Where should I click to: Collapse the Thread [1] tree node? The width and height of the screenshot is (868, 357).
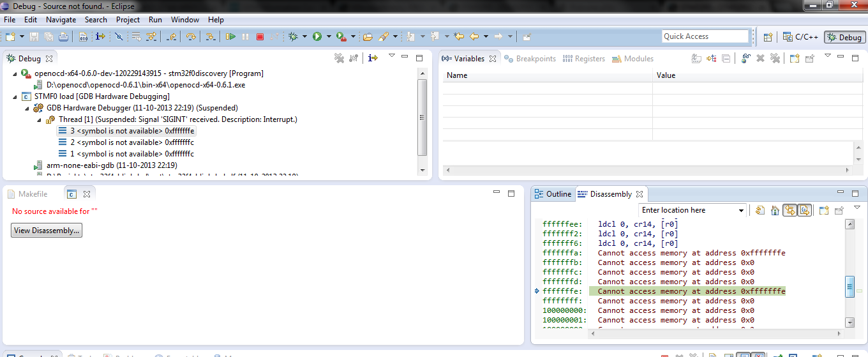point(40,119)
